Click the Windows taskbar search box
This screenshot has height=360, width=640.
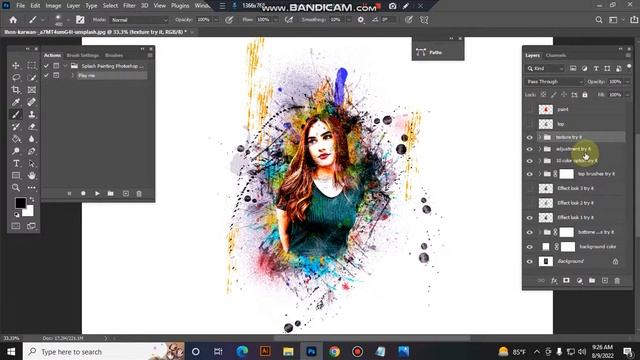[103, 351]
